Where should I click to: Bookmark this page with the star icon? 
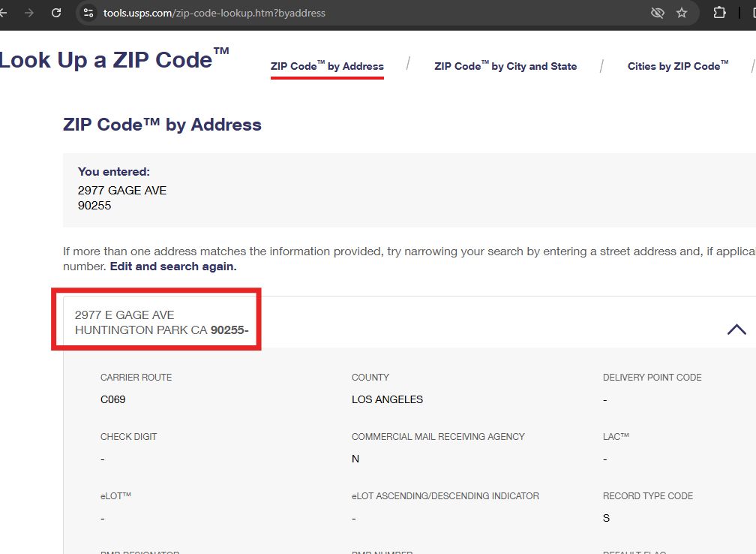tap(682, 13)
